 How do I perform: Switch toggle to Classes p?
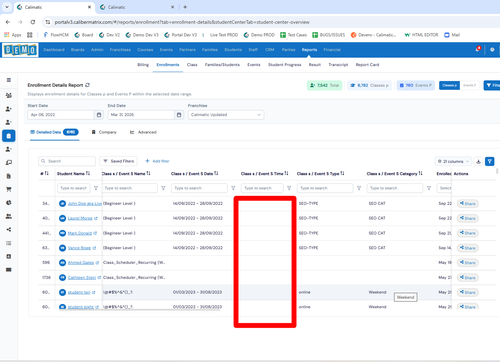[x=449, y=86]
